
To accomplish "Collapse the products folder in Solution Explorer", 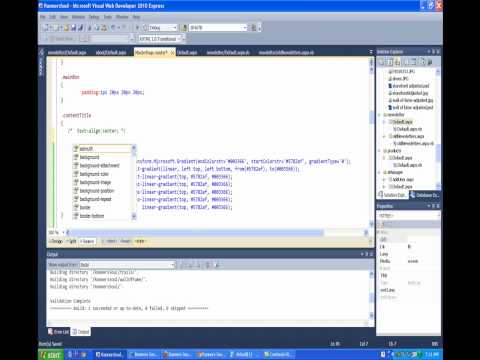I will click(x=380, y=151).
